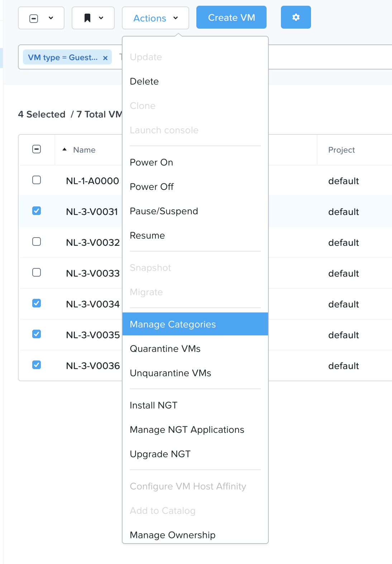Click the filter search input field

point(330,57)
